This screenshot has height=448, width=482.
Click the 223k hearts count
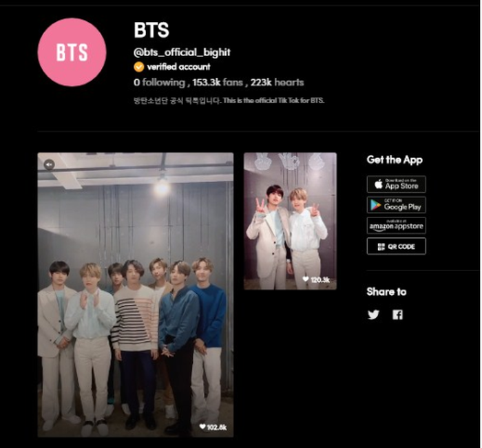pos(277,83)
